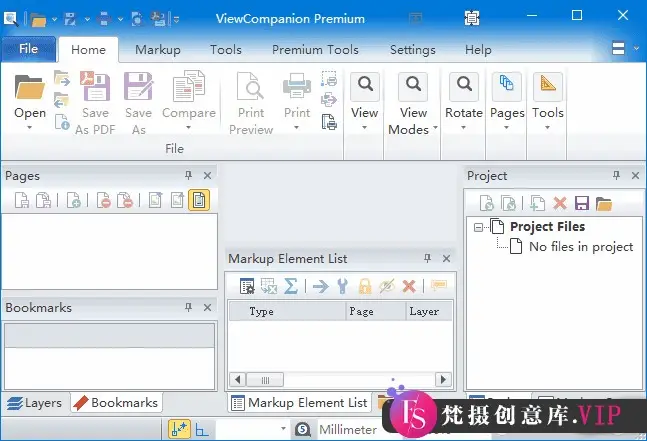The height and width of the screenshot is (441, 647).
Task: Collapse the Project Files tree node
Action: tap(478, 227)
